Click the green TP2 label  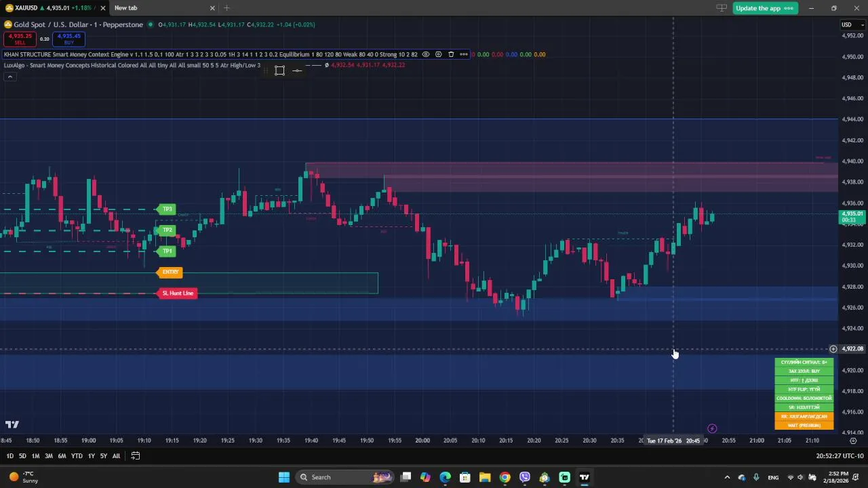coord(167,230)
